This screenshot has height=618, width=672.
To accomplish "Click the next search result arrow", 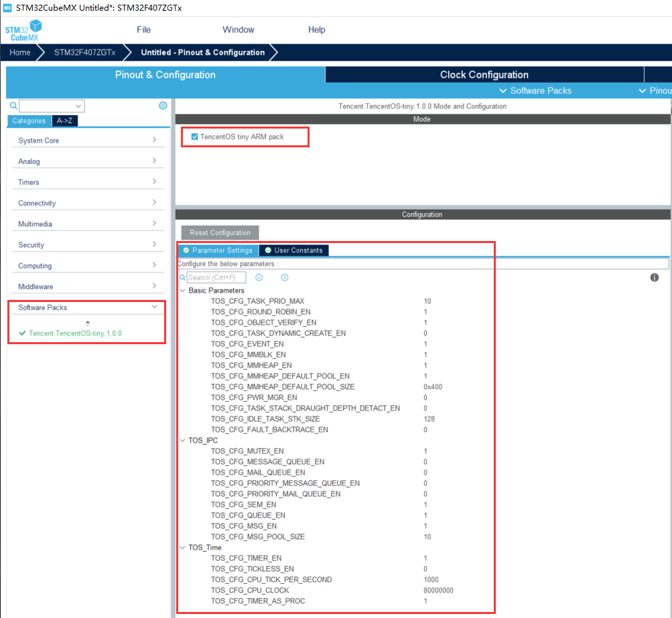I will coord(285,277).
